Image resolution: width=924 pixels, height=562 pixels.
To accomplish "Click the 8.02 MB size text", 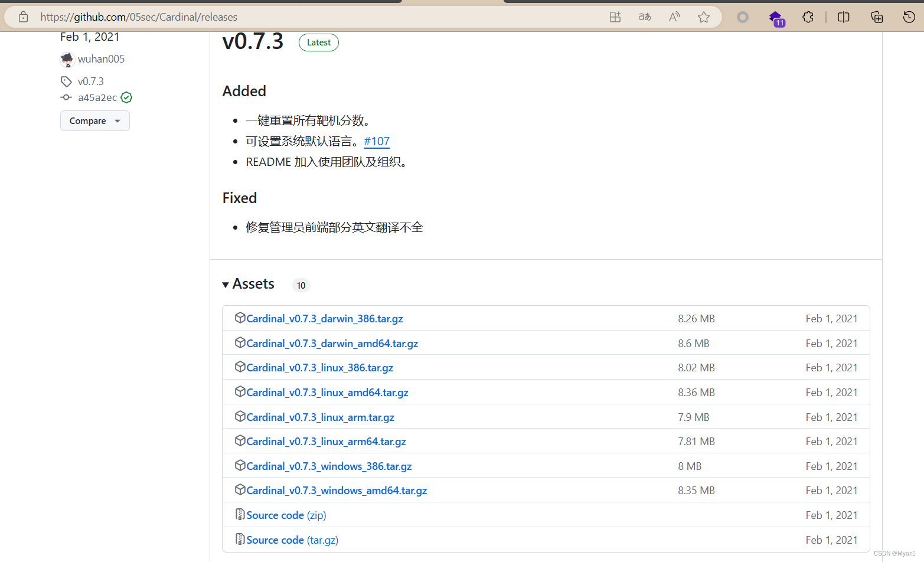I will pos(696,368).
